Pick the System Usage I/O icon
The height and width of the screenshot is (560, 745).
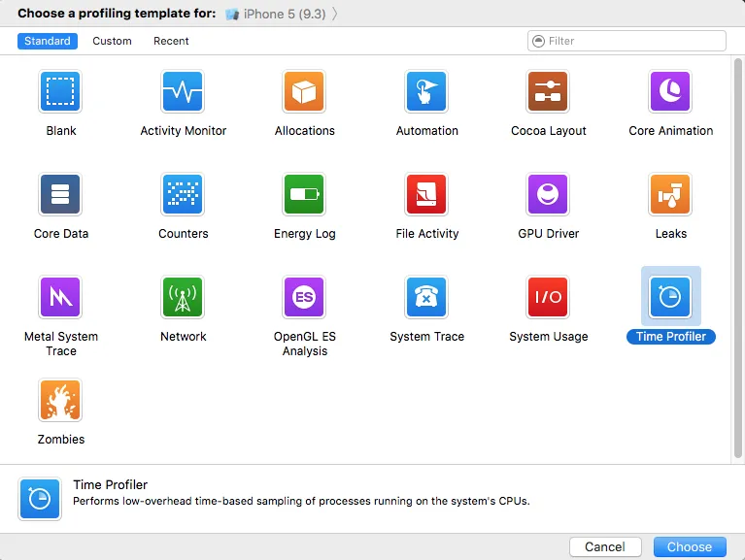click(x=548, y=297)
